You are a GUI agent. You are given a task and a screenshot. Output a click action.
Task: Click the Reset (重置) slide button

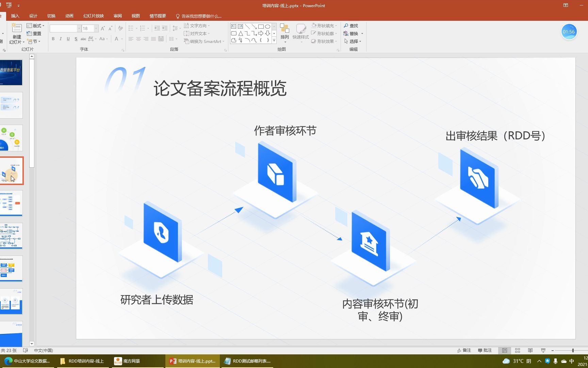pyautogui.click(x=34, y=33)
